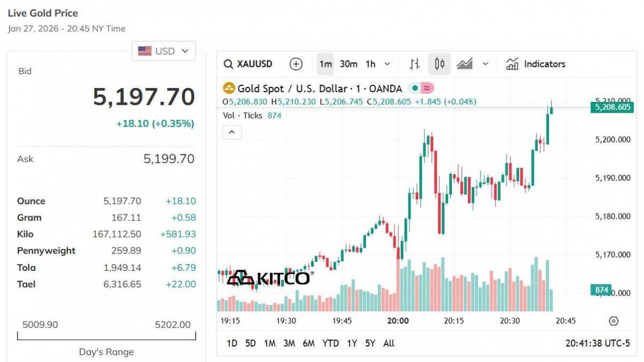Click the 1h interval button
The width and height of the screenshot is (644, 362).
(371, 64)
